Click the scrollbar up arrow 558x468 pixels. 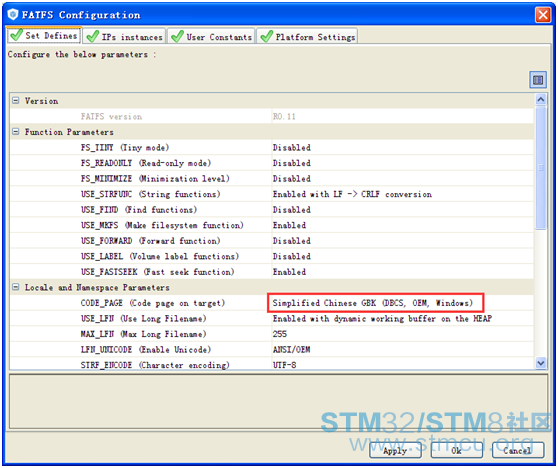click(x=541, y=99)
